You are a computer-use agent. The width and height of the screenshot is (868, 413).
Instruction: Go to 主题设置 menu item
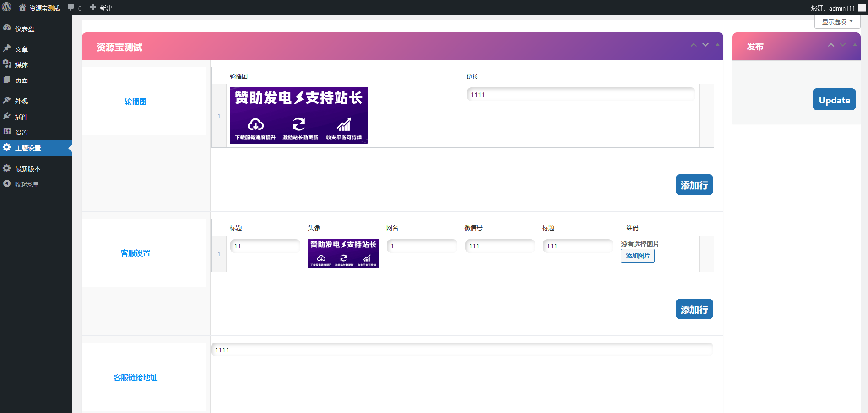tap(28, 148)
